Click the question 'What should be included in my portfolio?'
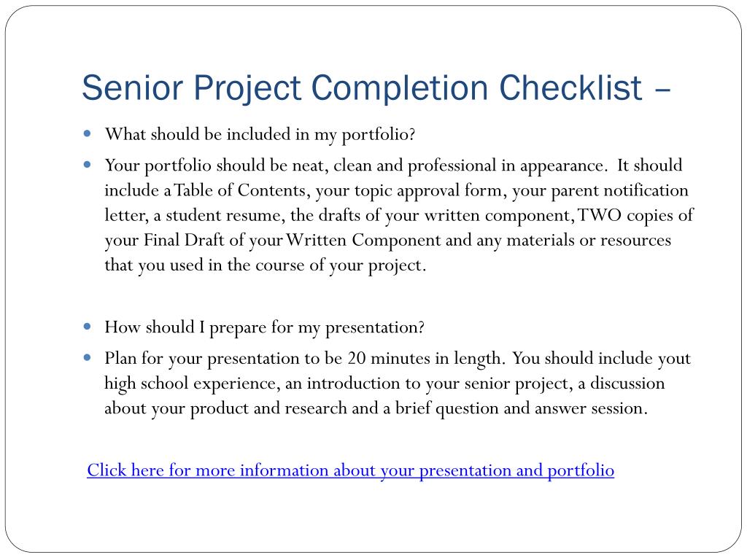 click(x=260, y=135)
